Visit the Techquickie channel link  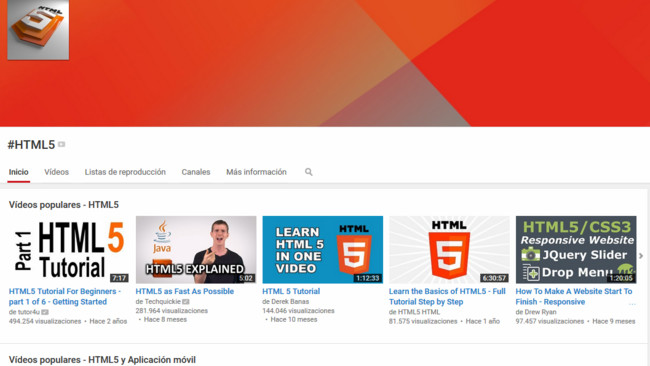(x=163, y=301)
